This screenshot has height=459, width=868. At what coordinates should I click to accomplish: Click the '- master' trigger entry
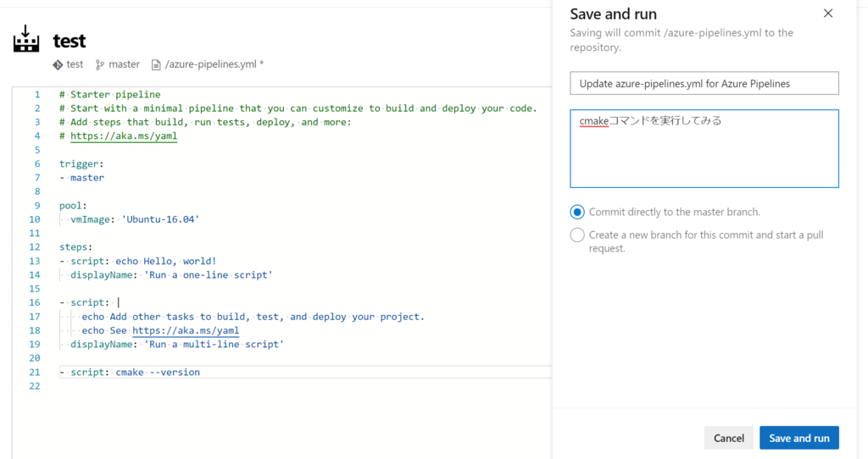click(x=82, y=178)
